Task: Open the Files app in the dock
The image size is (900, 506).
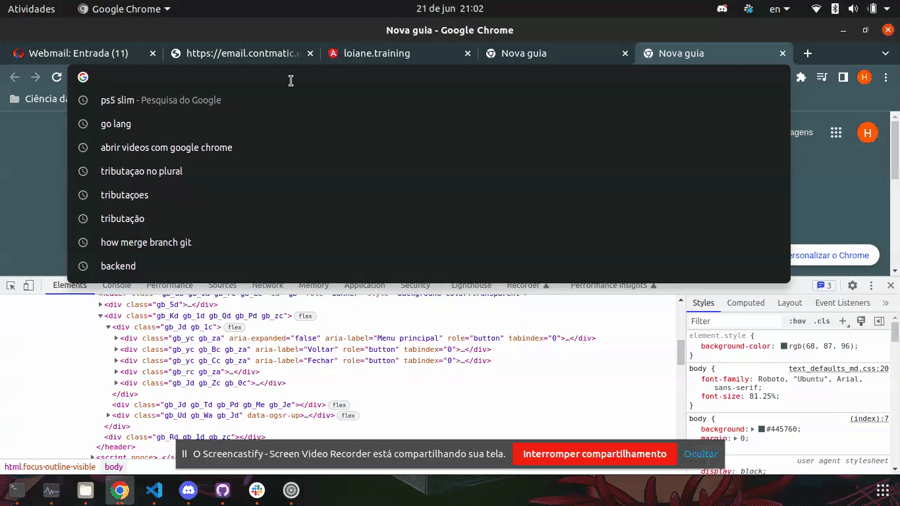Action: click(x=86, y=490)
